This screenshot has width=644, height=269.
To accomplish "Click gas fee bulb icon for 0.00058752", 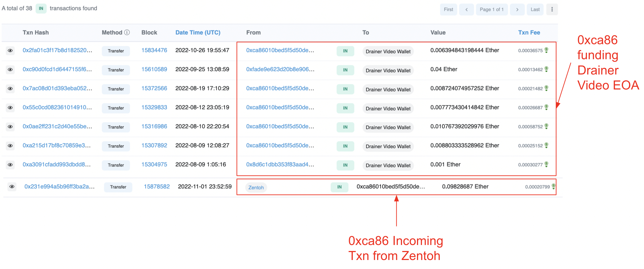I will pos(546,126).
